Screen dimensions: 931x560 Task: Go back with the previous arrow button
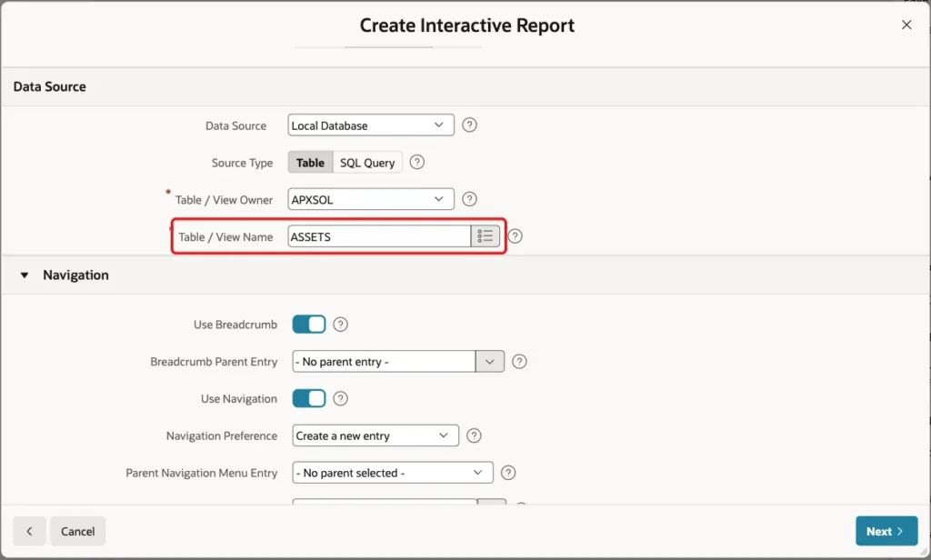[x=29, y=531]
